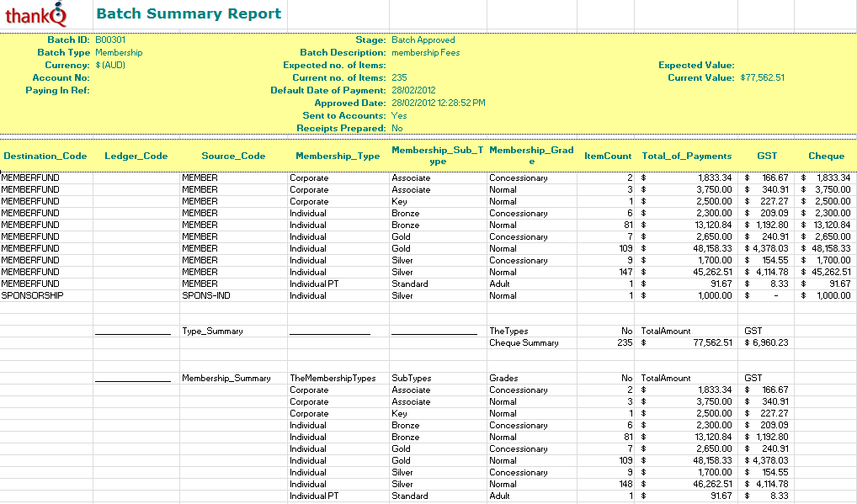
Task: Click the "Expected no. of Items:" label
Action: click(334, 65)
